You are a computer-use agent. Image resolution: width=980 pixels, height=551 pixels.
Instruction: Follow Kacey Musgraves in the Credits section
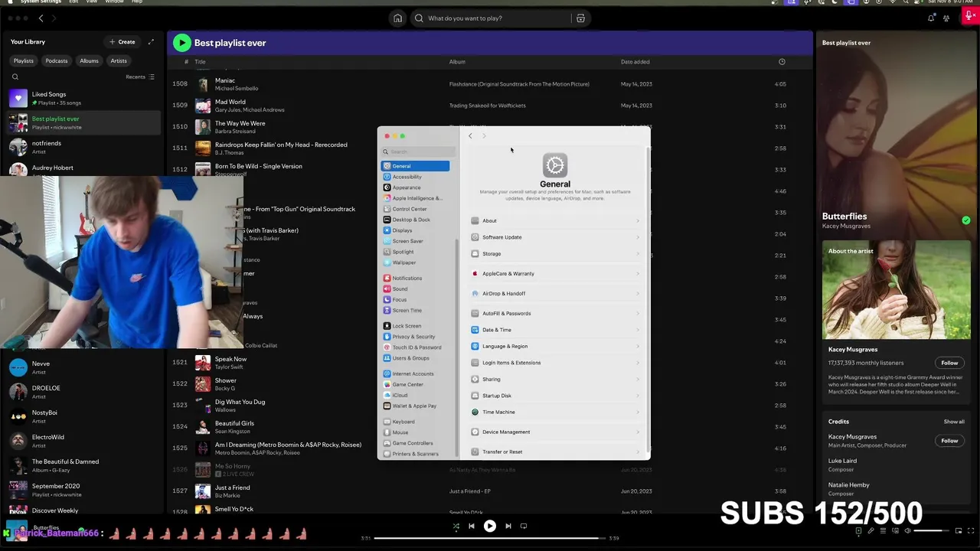(x=949, y=441)
